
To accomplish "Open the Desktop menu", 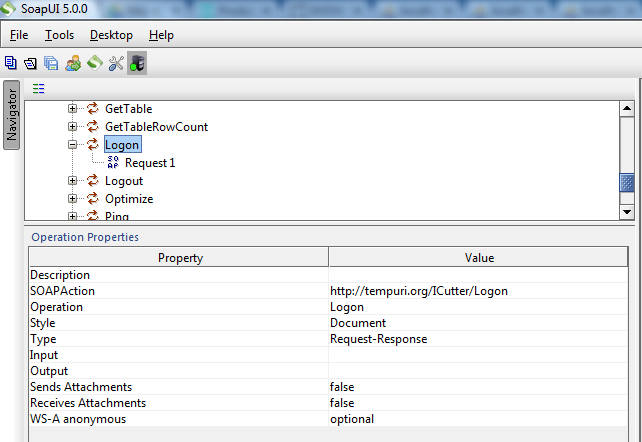I will (110, 35).
